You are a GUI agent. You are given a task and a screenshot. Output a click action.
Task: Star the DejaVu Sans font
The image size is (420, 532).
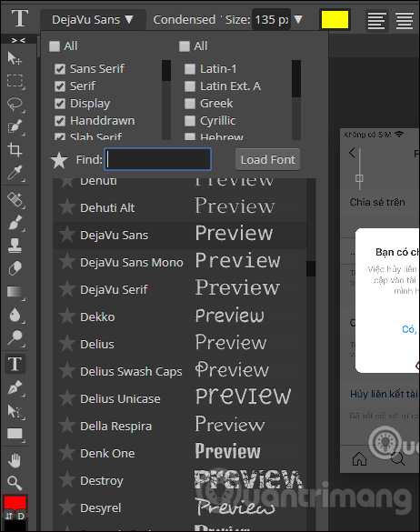click(67, 235)
